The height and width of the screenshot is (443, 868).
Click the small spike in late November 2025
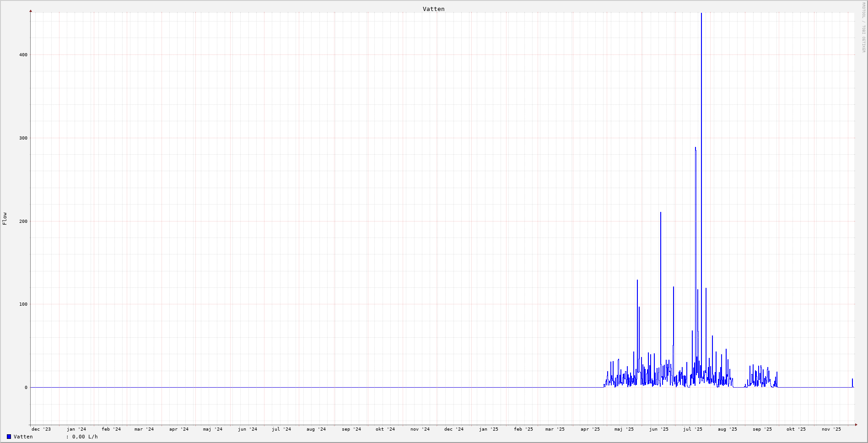click(x=852, y=379)
